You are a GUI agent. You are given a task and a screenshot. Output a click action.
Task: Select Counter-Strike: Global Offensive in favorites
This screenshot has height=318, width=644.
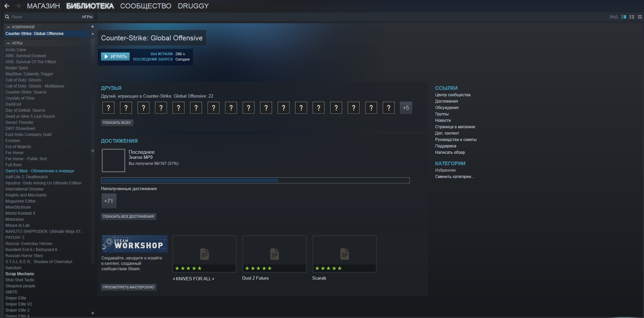47,34
